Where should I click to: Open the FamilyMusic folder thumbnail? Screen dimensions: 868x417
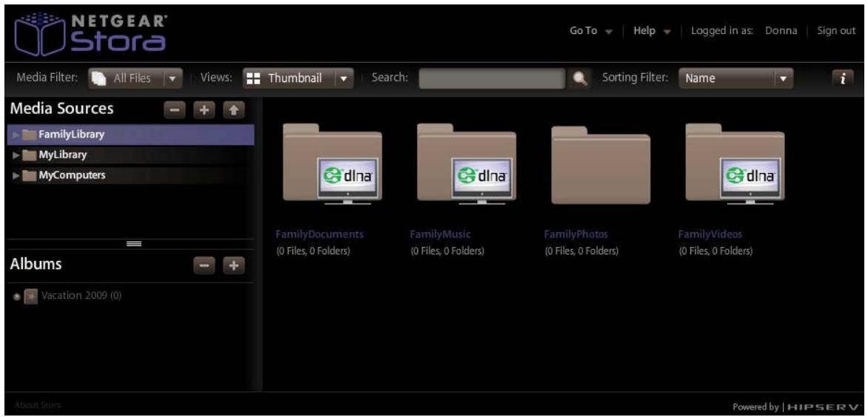pos(467,164)
